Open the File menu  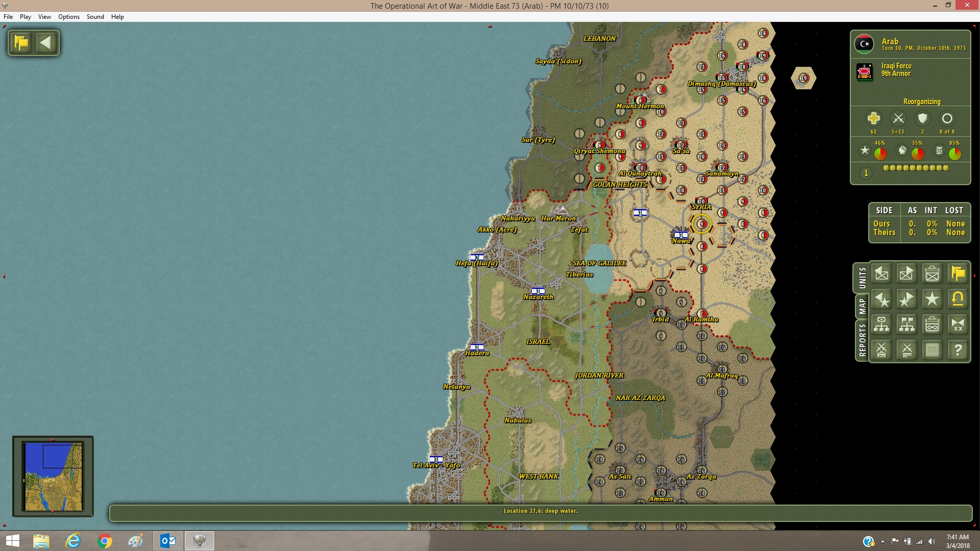8,16
